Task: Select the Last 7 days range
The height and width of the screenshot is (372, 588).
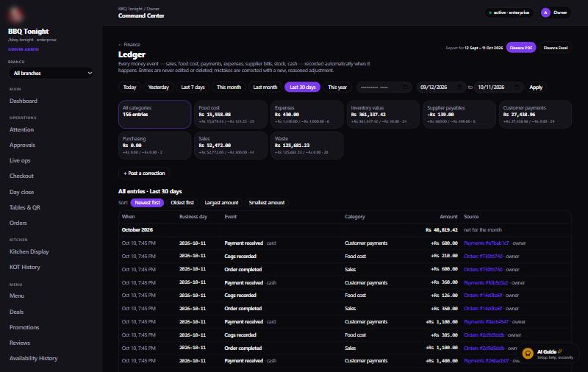Action: (193, 87)
